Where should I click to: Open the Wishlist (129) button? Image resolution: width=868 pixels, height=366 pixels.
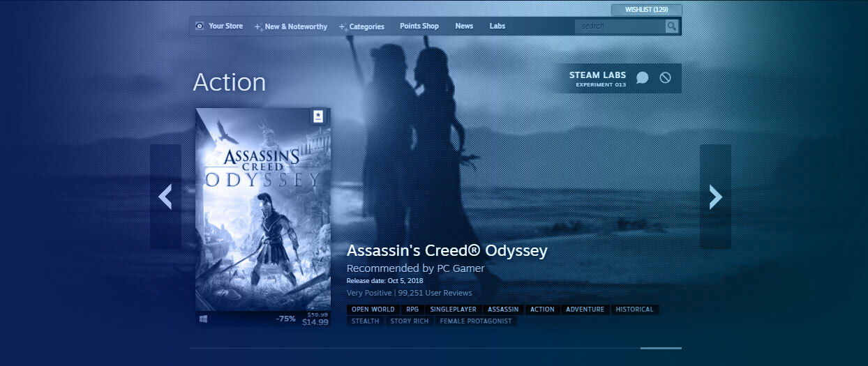click(x=646, y=10)
